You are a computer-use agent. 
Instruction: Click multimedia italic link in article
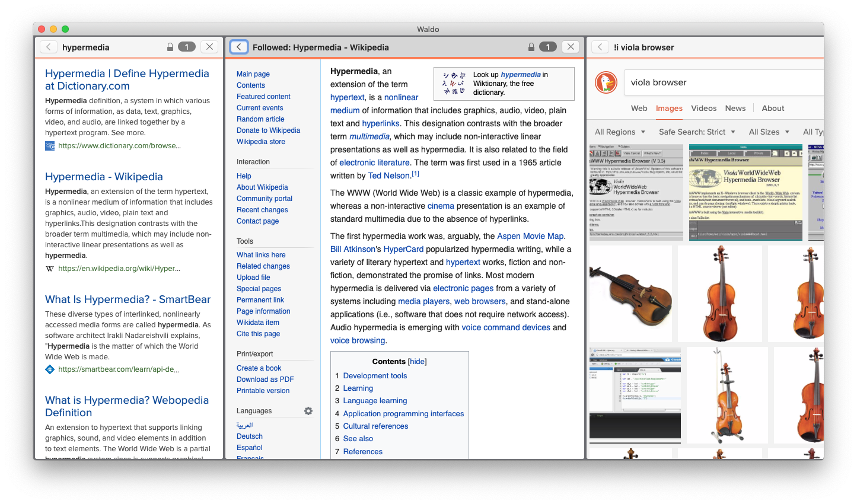(x=369, y=136)
